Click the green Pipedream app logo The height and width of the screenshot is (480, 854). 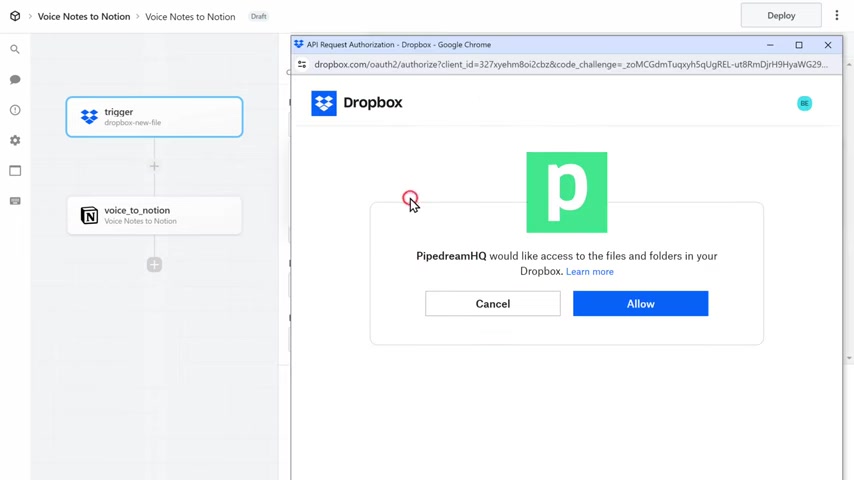coord(566,192)
